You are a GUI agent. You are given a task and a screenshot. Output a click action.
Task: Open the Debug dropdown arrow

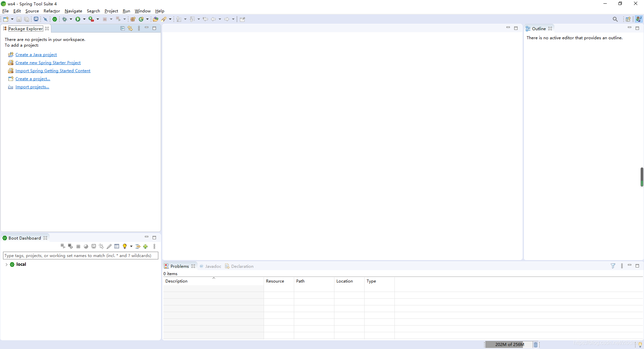[x=71, y=19]
